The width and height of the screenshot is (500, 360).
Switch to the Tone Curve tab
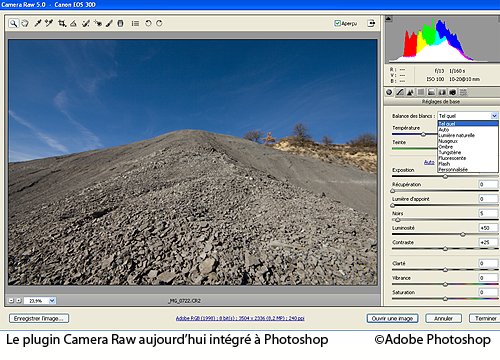[x=400, y=92]
